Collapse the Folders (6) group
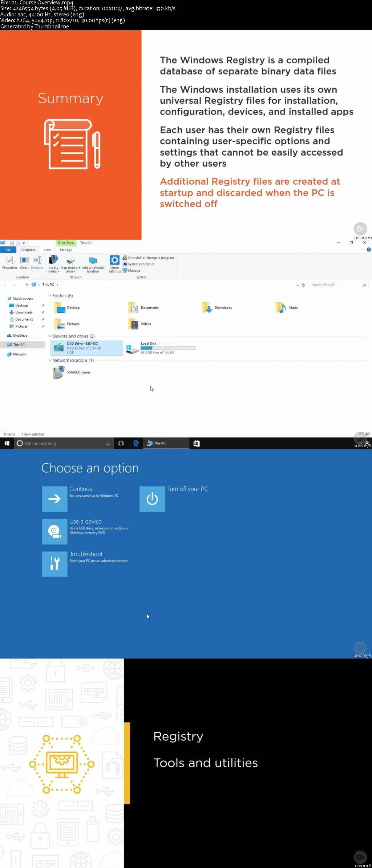372x868 pixels. (x=50, y=296)
